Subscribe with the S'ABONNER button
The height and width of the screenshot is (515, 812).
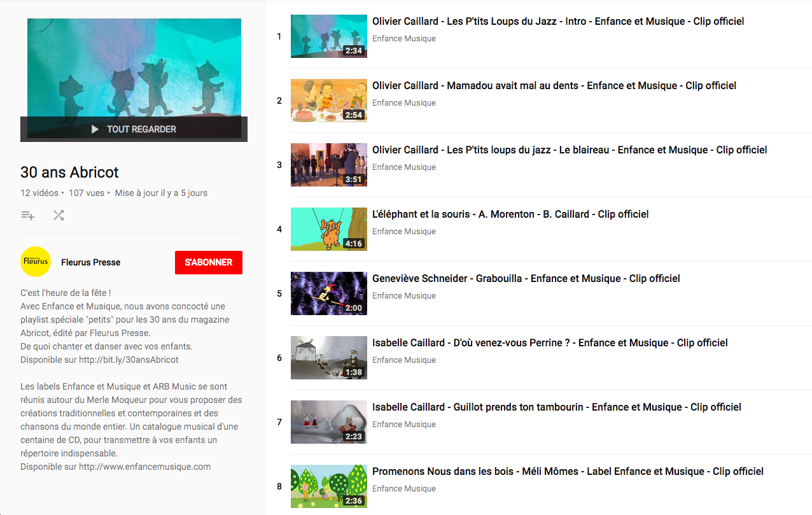[x=209, y=262]
